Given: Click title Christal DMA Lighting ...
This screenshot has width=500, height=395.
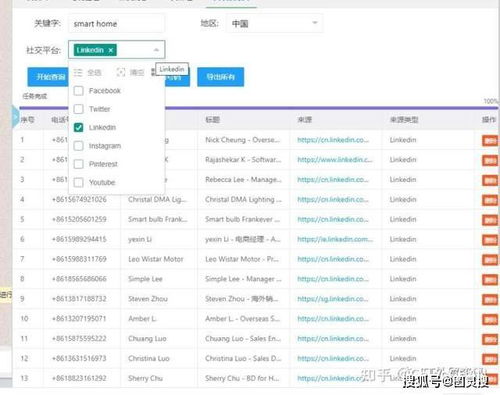Looking at the screenshot, I should [243, 199].
